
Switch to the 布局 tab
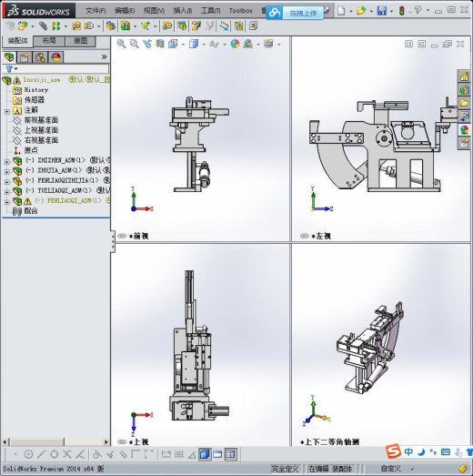click(49, 41)
